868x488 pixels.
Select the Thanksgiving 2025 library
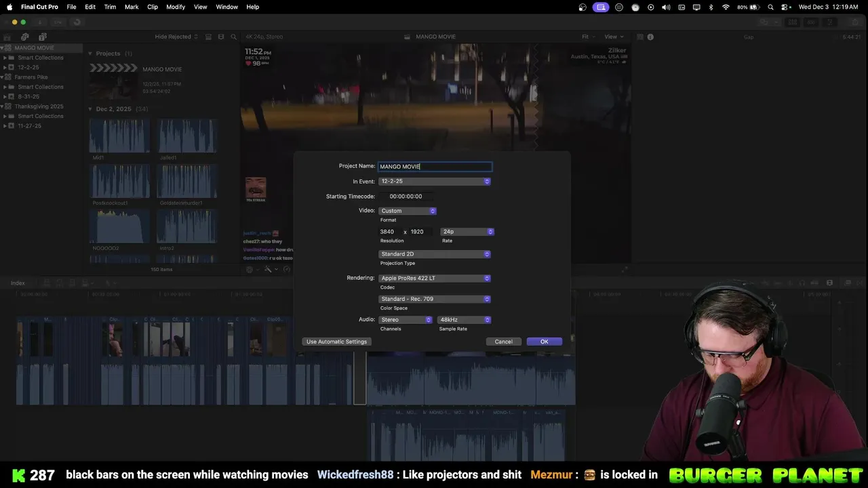tap(39, 106)
